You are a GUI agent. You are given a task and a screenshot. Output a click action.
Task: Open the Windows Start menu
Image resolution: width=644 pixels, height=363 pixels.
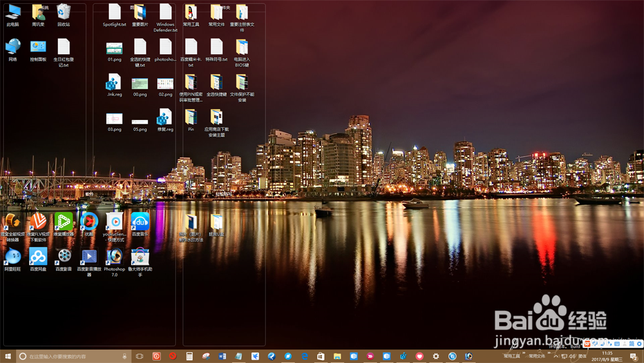coord(7,357)
